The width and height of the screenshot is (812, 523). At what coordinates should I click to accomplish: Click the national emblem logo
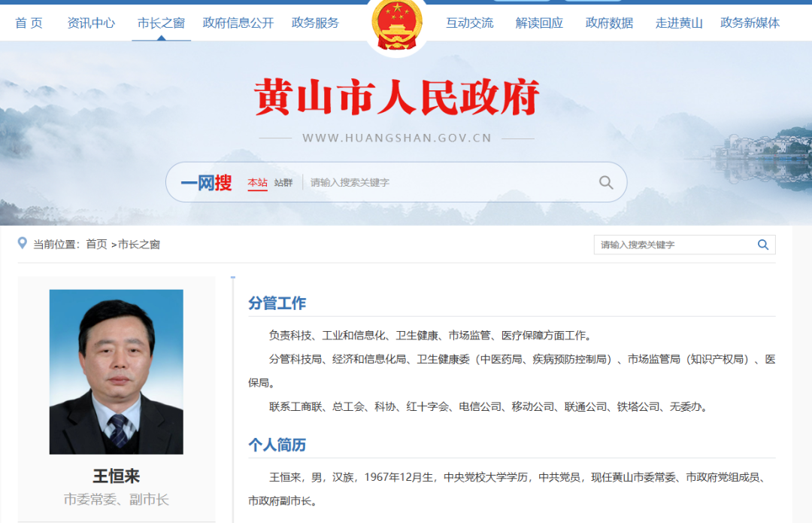point(397,24)
